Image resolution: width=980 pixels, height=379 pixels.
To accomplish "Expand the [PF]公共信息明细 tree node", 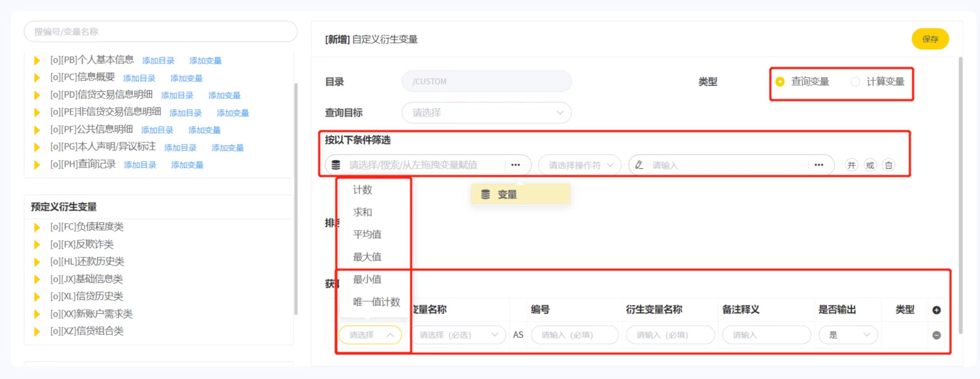I will pos(37,130).
